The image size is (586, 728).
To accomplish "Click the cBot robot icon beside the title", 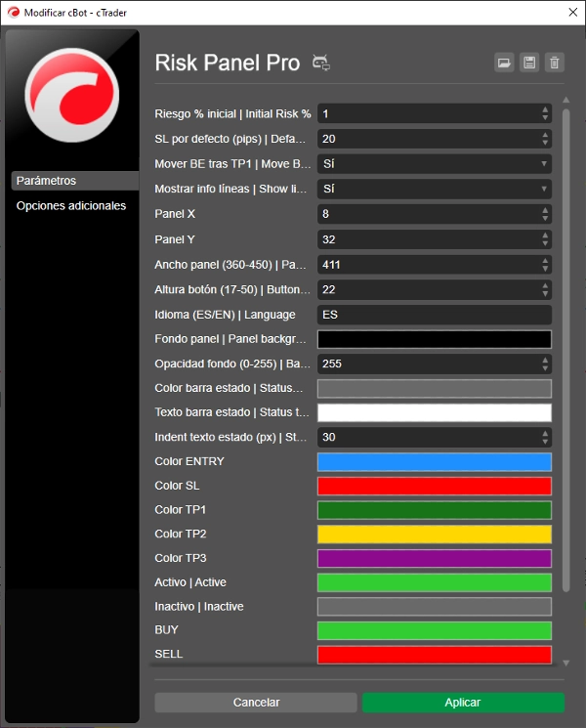I will coord(321,63).
